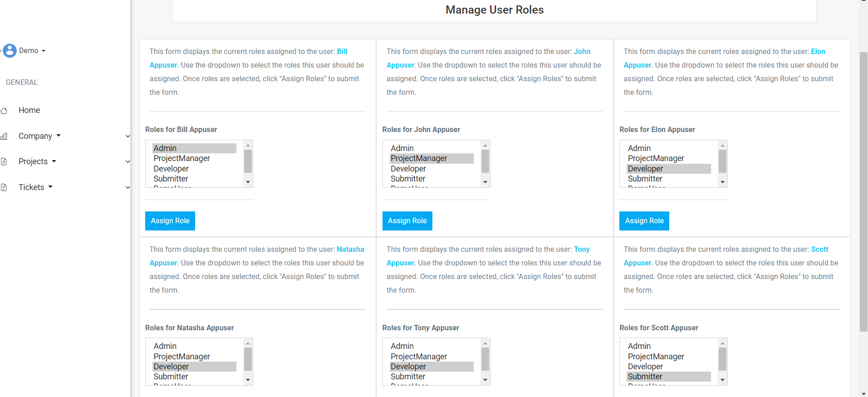Click scroll-up arrow in John's role list

point(485,145)
